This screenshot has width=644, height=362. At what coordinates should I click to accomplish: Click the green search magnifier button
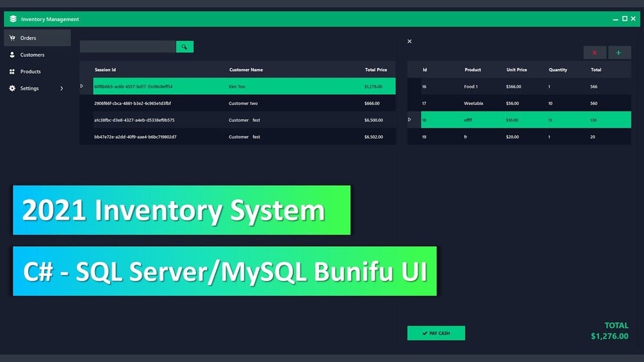coord(185,47)
